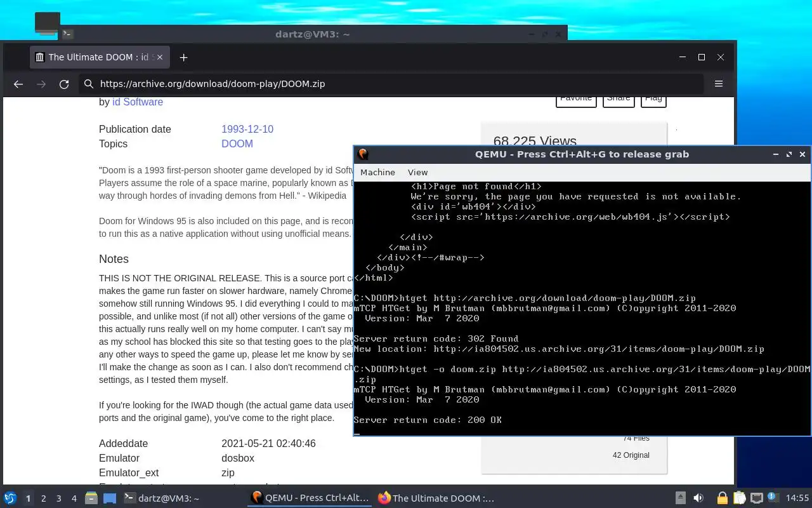The width and height of the screenshot is (812, 508).
Task: Click the monitor icon on the desktop
Action: point(48,23)
